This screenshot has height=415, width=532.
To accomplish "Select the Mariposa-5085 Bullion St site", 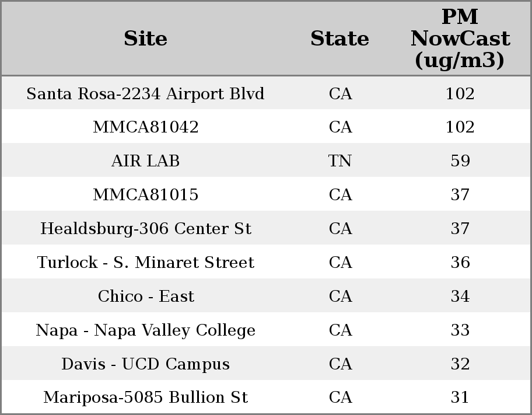I will coord(145,397).
